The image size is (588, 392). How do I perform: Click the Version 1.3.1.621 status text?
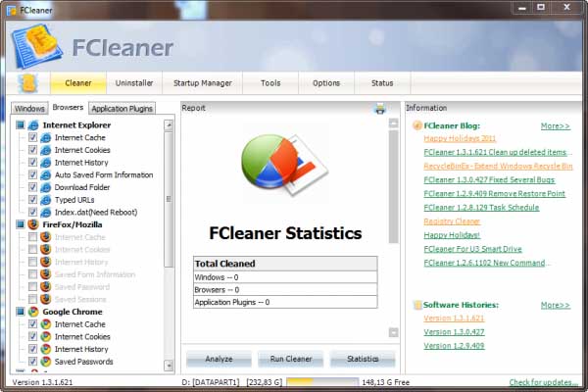coord(42,382)
